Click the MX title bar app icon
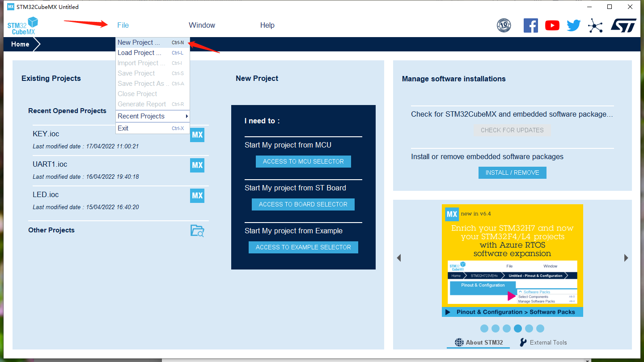644x362 pixels. (11, 7)
